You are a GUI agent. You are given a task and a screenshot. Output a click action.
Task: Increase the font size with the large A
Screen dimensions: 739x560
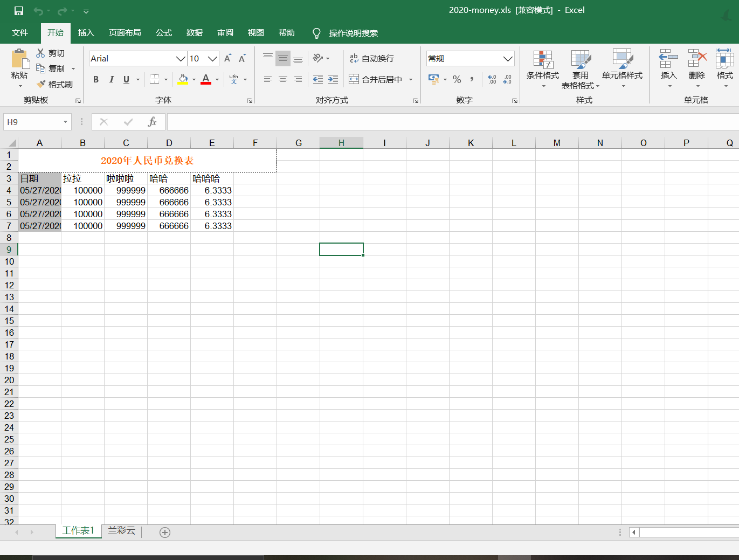(x=227, y=58)
